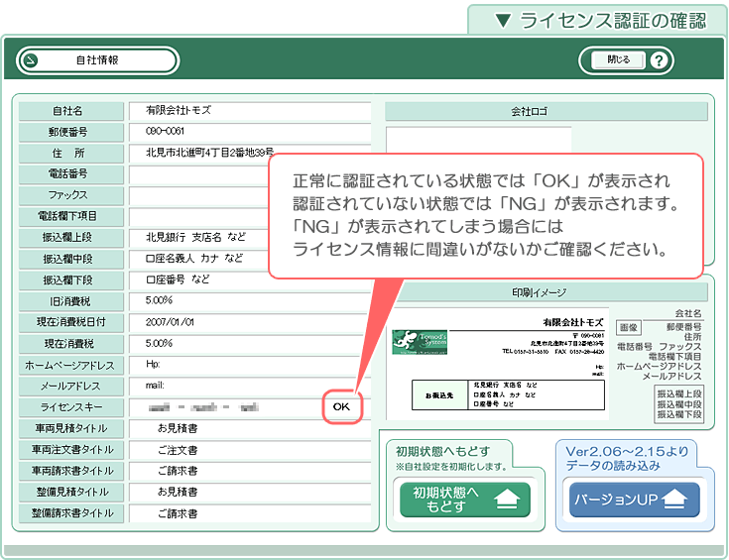Image resolution: width=729 pixels, height=560 pixels.
Task: Click the 整備見積タイトル field with お見積書
Action: (x=250, y=493)
